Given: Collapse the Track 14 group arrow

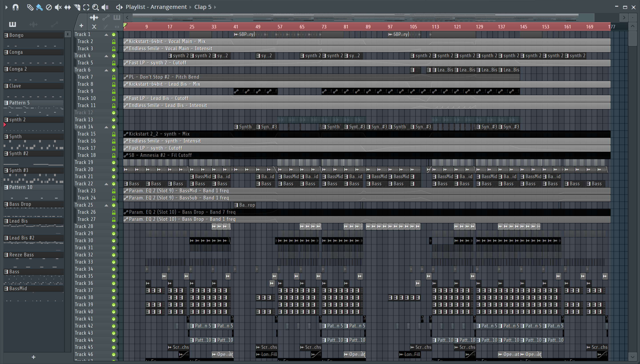Looking at the screenshot, I should (x=106, y=127).
